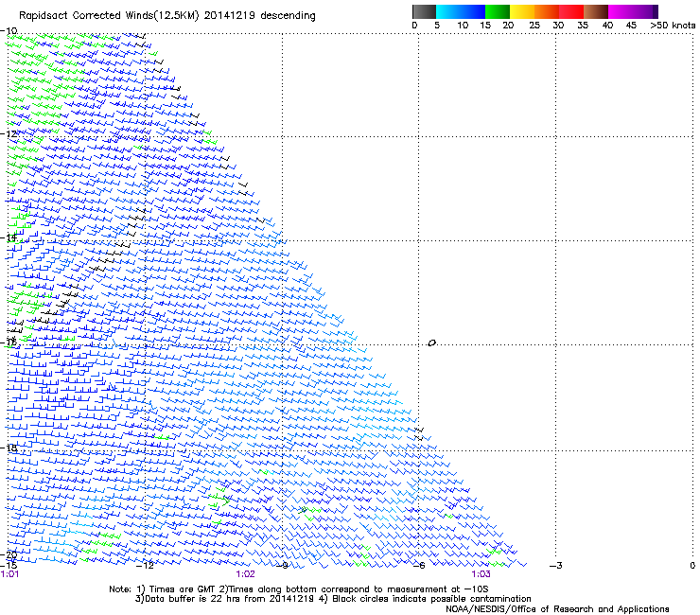The image size is (700, 615).
Task: Click the legend label '10'
Action: click(463, 26)
